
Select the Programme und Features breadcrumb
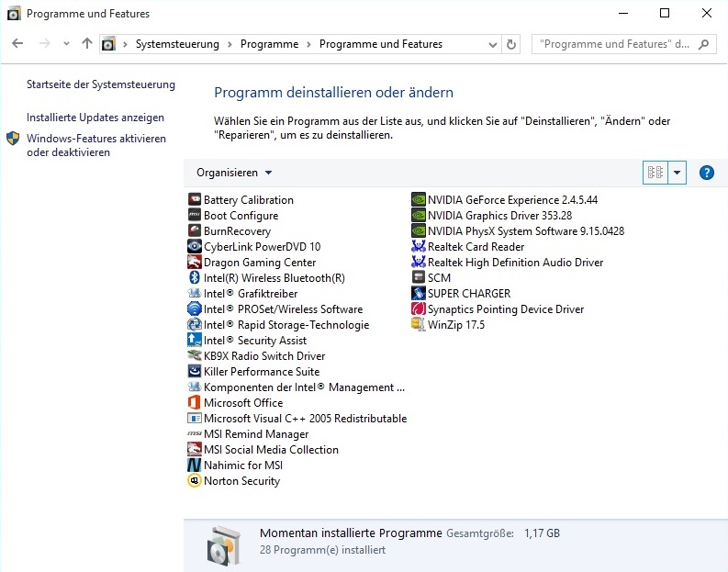381,45
